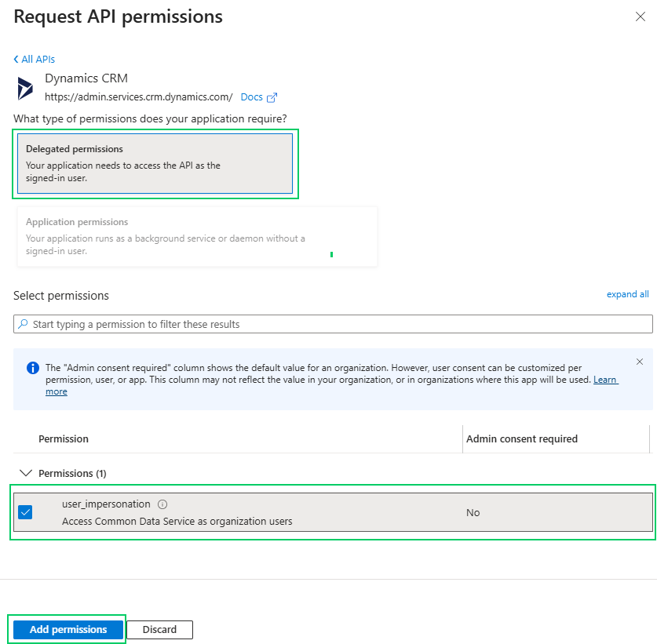Click the blue information icon in banner

[x=33, y=368]
